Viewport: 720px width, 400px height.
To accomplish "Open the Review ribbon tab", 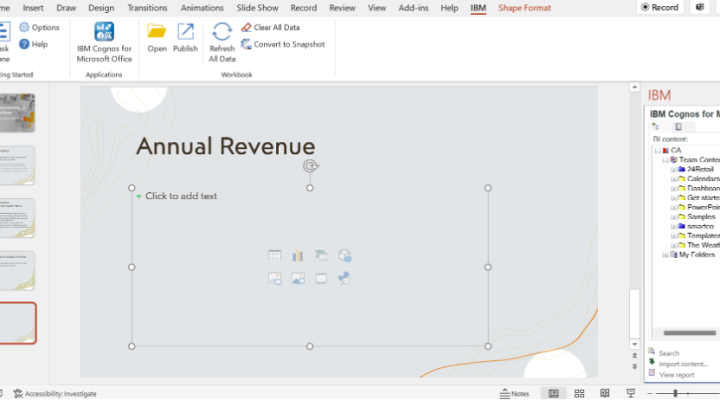I will (x=342, y=8).
